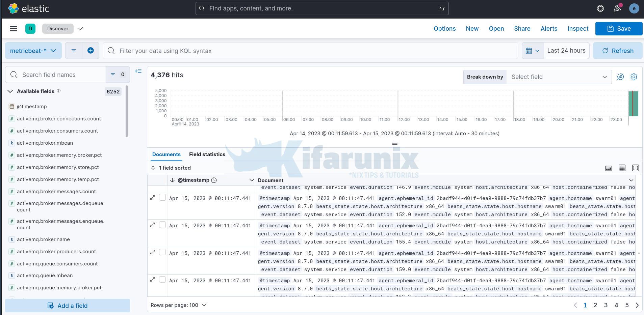The height and width of the screenshot is (315, 644).
Task: Click Open saved search menu item
Action: click(x=496, y=29)
